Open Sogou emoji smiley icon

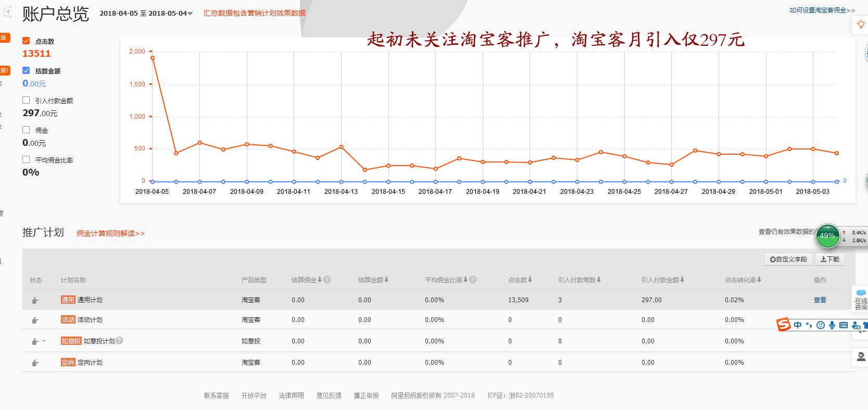tap(821, 325)
